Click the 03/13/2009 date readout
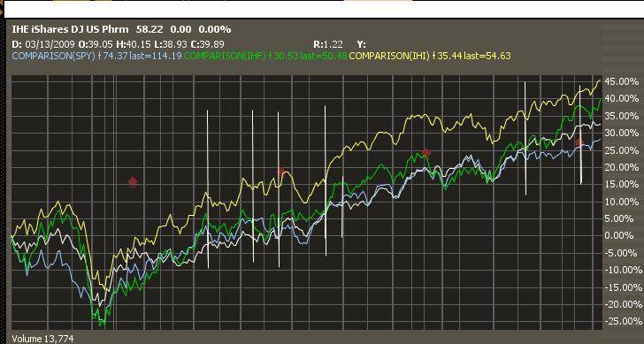The height and width of the screenshot is (344, 644). click(x=50, y=44)
